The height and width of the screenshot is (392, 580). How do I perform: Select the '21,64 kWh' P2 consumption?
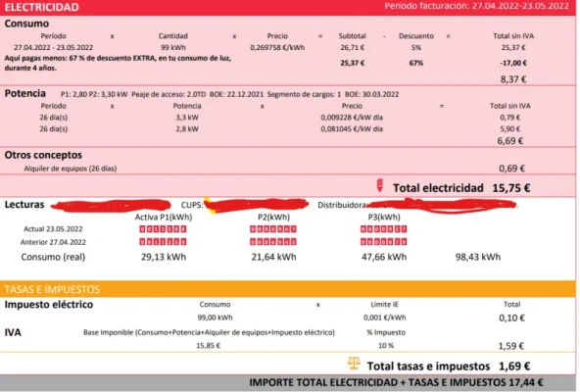click(273, 257)
